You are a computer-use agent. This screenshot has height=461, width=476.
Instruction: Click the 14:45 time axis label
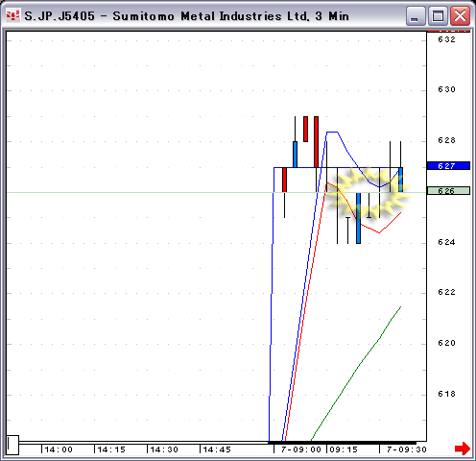[217, 449]
